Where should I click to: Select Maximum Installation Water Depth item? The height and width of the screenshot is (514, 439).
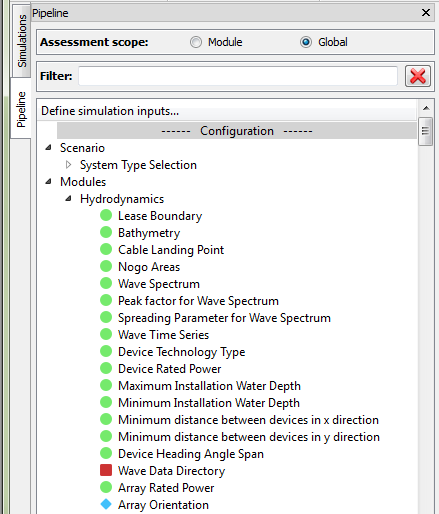(209, 386)
